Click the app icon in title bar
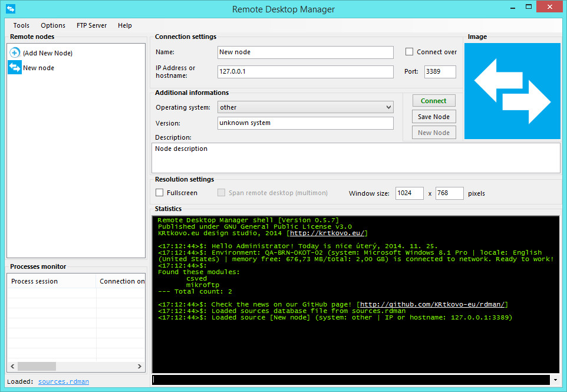The height and width of the screenshot is (392, 567). pyautogui.click(x=11, y=9)
